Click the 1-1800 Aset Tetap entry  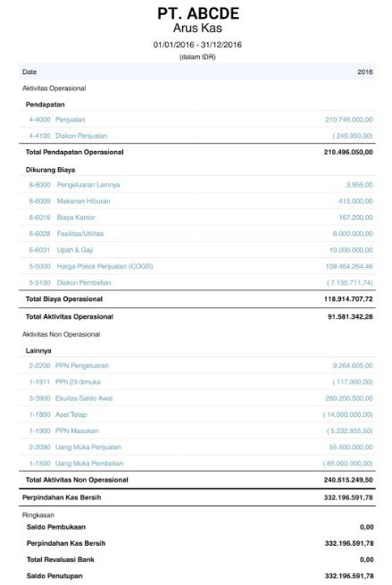click(58, 414)
